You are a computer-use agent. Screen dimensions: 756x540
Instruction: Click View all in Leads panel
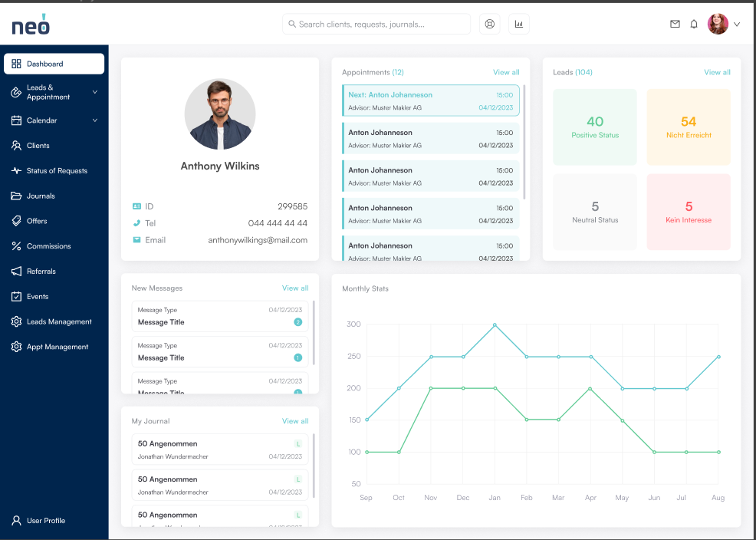717,72
